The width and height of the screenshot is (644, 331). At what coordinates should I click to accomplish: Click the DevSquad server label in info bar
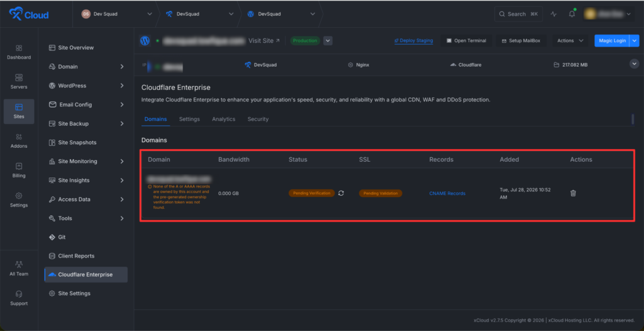(260, 65)
